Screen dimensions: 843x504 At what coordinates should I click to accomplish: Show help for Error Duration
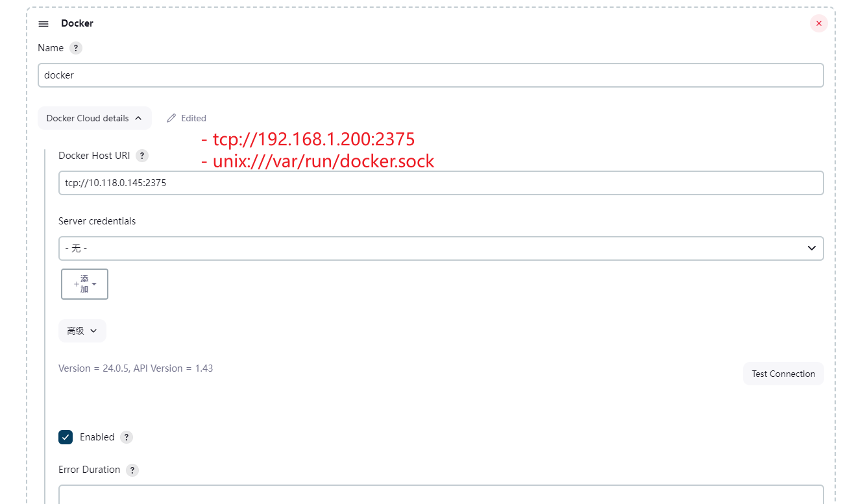click(132, 470)
